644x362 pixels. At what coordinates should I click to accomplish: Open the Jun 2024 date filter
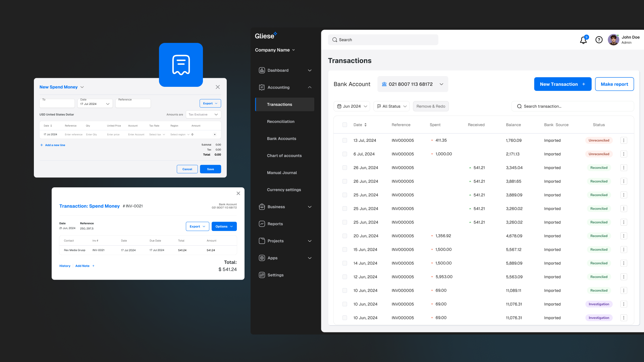point(352,106)
